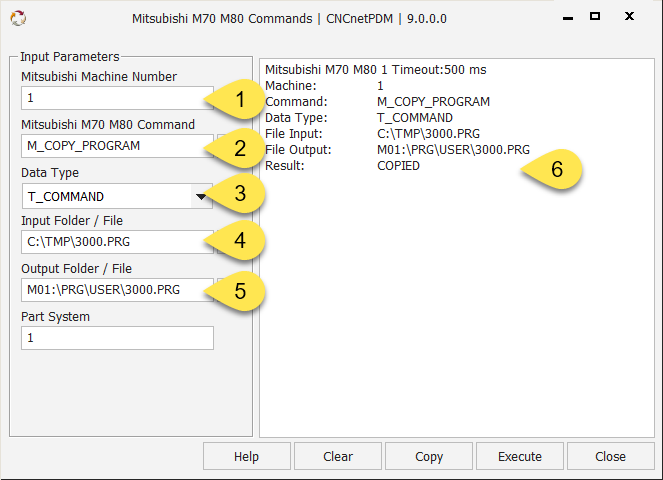Click the 'Timeout:500 ms' header line

pyautogui.click(x=376, y=69)
